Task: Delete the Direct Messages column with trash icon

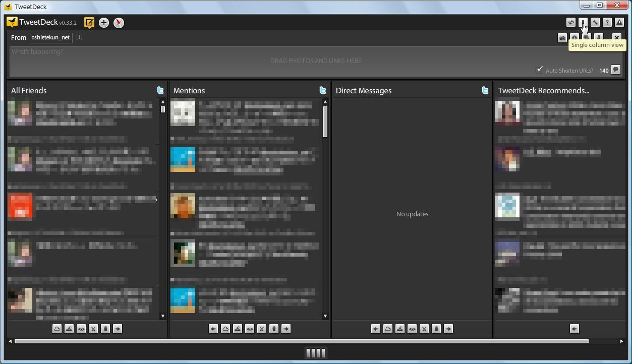Action: (x=436, y=329)
